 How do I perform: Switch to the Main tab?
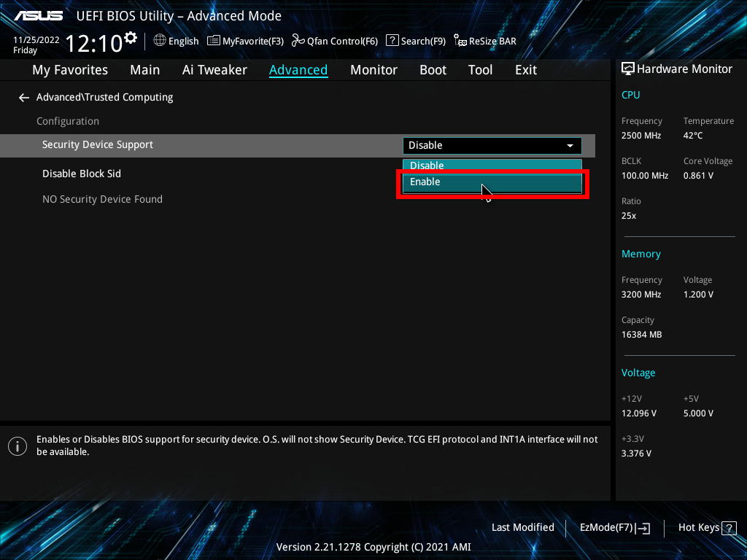pos(145,70)
